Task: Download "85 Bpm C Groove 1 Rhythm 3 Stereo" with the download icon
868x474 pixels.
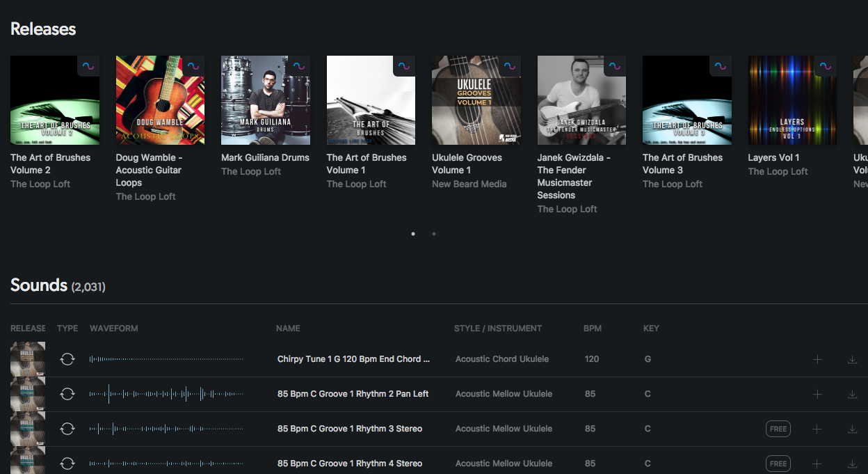Action: tap(852, 429)
